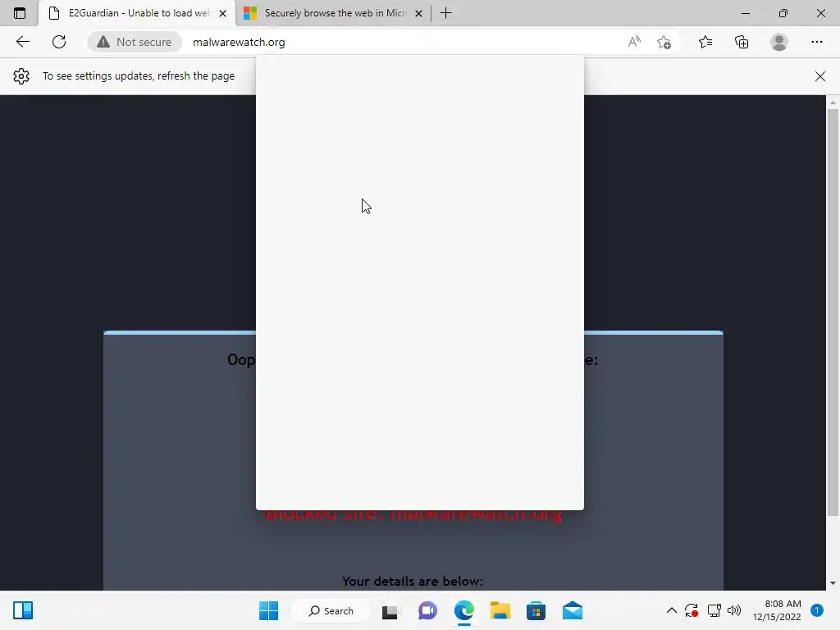Select the 'Your details are below:' text
Viewport: 840px width, 630px height.
[x=413, y=582]
